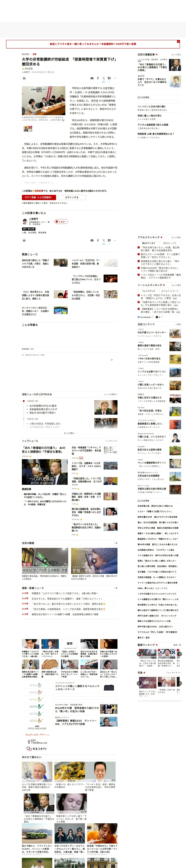The width and height of the screenshot is (186, 868).
Task: Open the main union press conference photo
Action: pyautogui.click(x=44, y=100)
